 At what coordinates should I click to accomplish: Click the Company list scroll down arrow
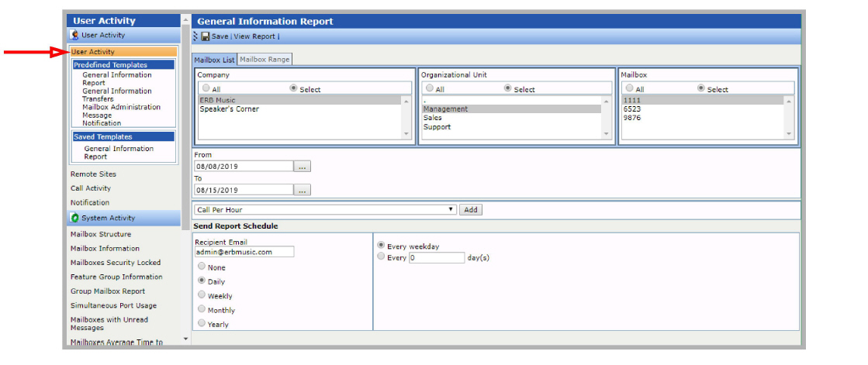tap(407, 134)
